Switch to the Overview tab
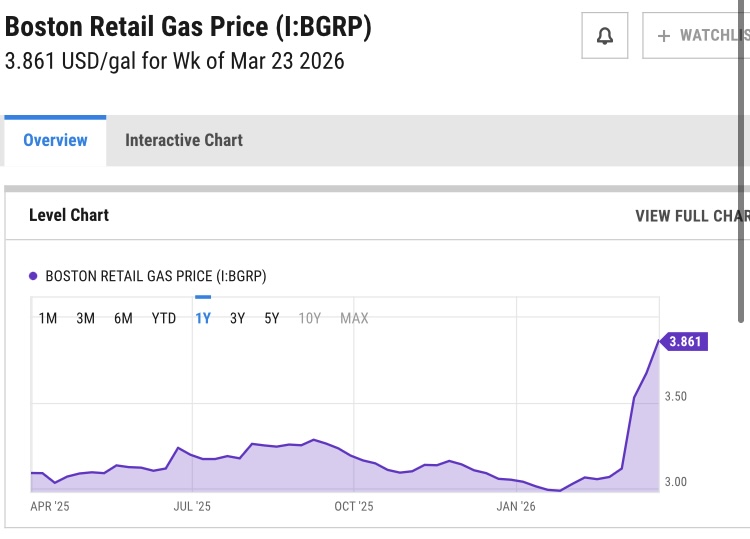The width and height of the screenshot is (750, 539). coord(55,140)
